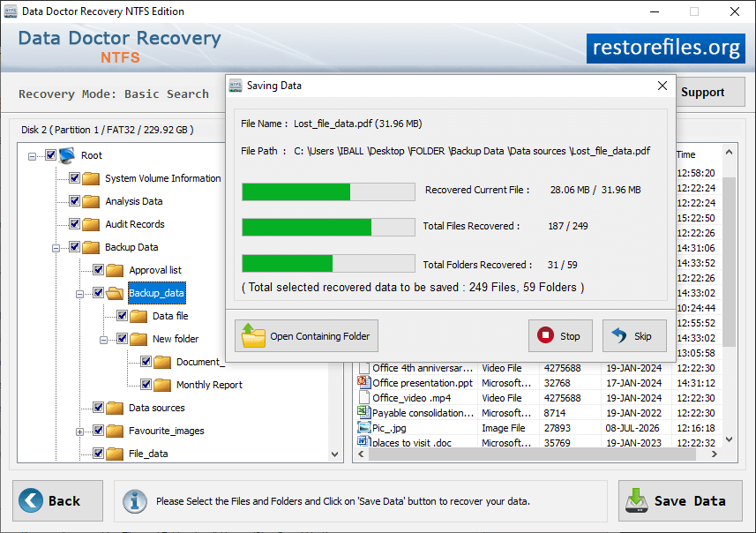The width and height of the screenshot is (756, 533).
Task: Click the Skip button
Action: pos(634,335)
